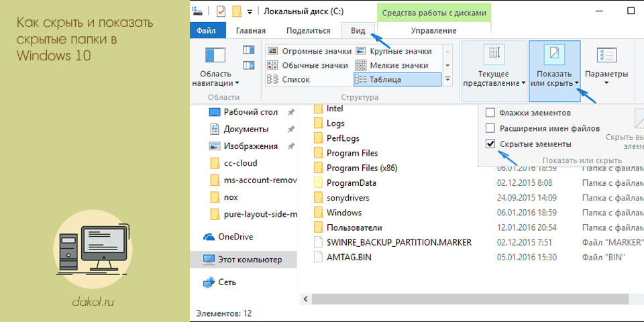Select the ms-account-remov folder in sidebar

(253, 180)
